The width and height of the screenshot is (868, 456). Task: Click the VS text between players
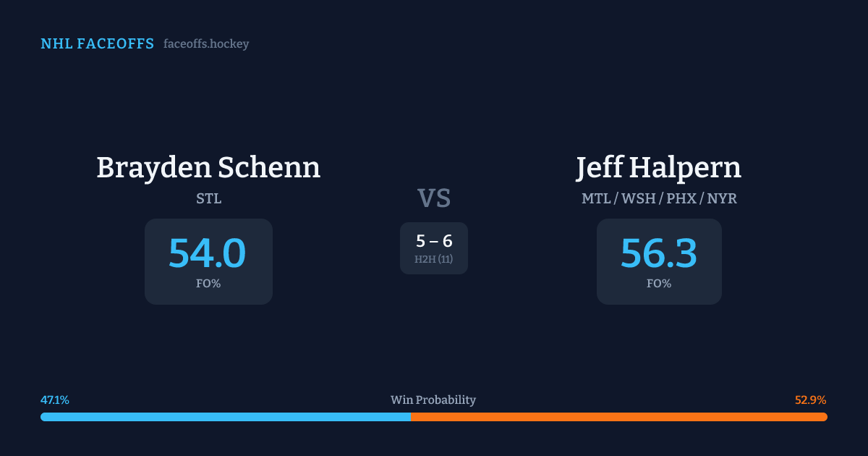tap(434, 198)
